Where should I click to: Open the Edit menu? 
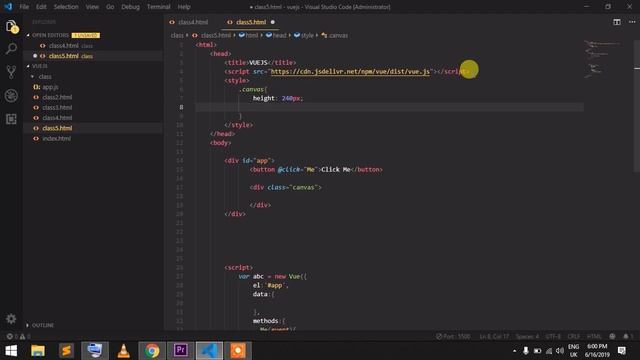click(41, 7)
